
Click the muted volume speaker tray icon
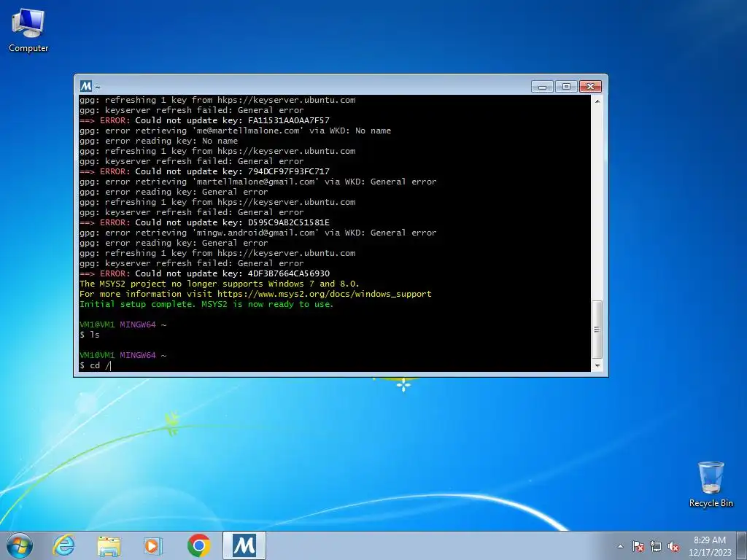tap(673, 546)
